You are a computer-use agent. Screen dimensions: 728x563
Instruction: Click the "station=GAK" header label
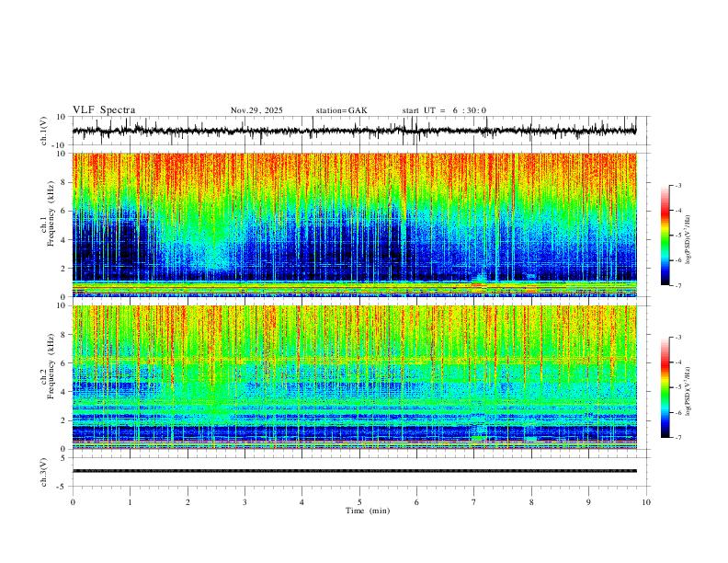[x=341, y=110]
